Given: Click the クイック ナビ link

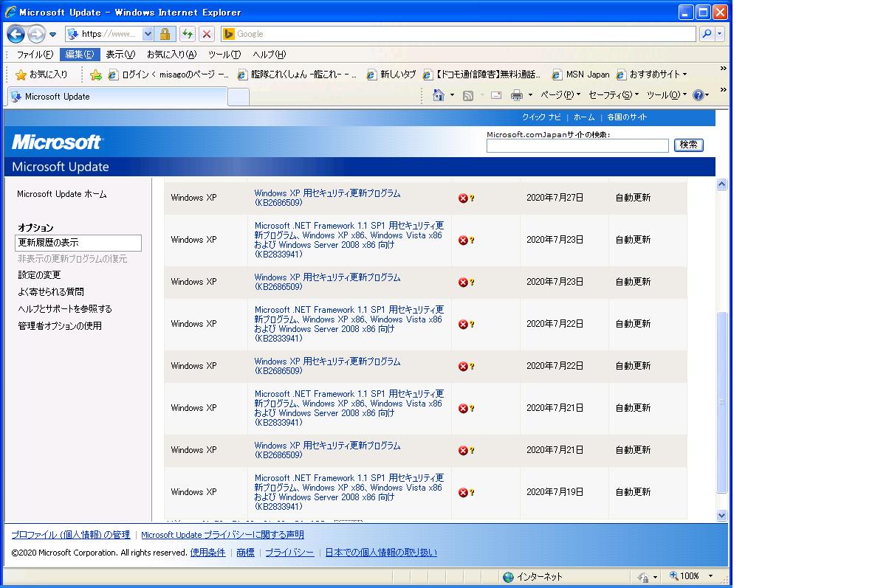Looking at the screenshot, I should 541,117.
